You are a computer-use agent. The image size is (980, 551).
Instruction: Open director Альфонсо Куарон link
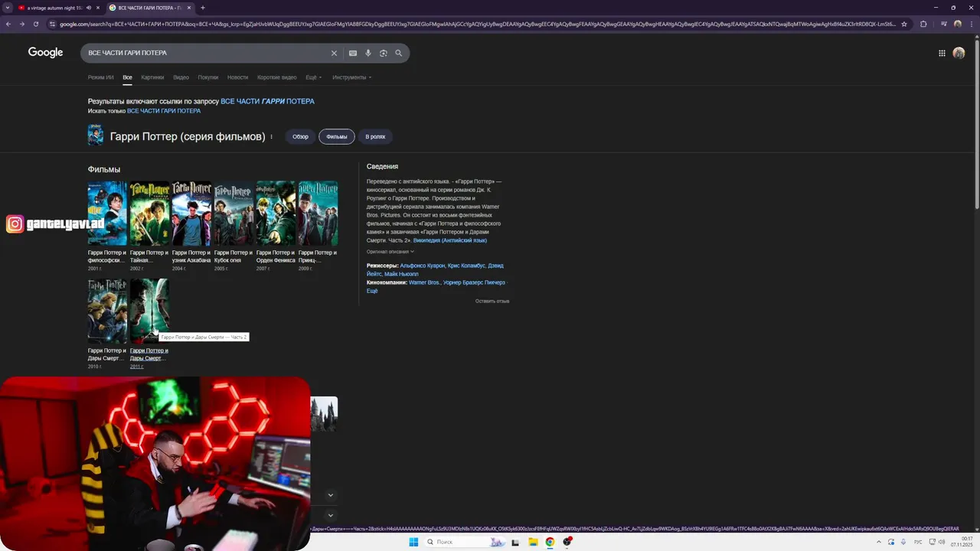(x=422, y=266)
